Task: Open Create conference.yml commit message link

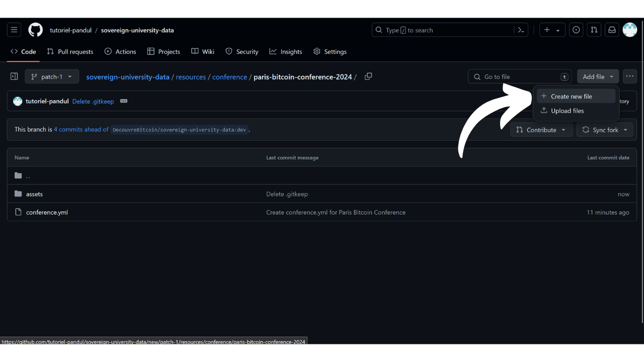Action: click(336, 212)
